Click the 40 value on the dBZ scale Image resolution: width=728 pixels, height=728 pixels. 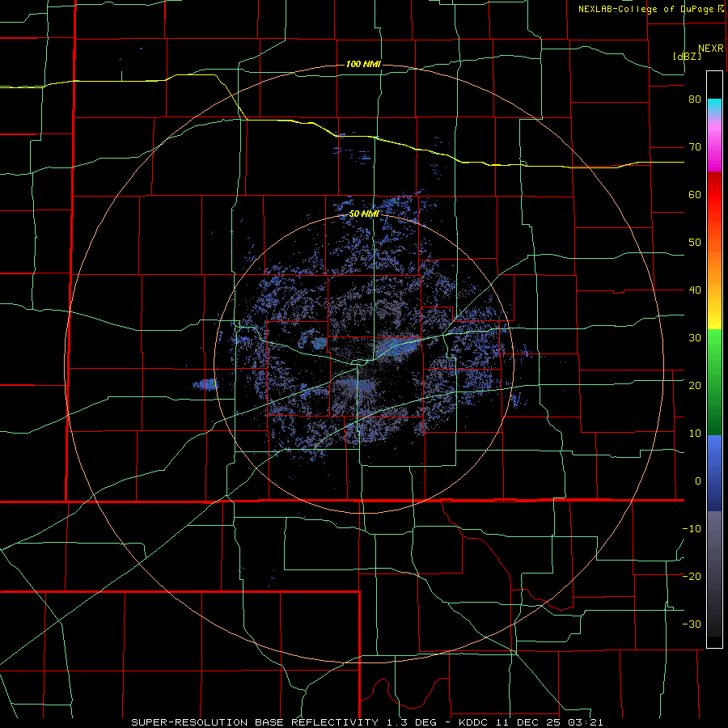tap(695, 290)
